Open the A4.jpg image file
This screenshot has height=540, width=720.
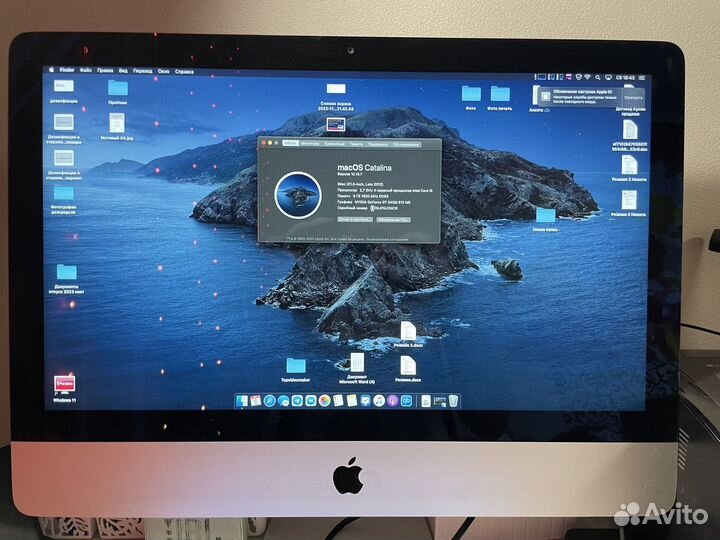click(117, 123)
